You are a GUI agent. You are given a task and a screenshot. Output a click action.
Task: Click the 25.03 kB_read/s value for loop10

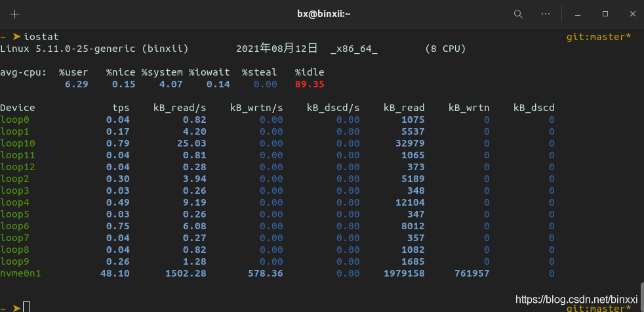(x=191, y=143)
